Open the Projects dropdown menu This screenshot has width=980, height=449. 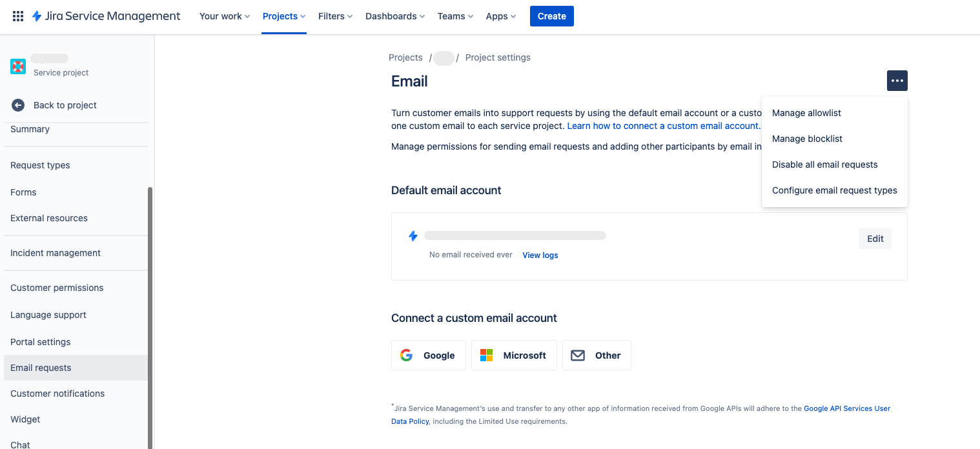284,16
